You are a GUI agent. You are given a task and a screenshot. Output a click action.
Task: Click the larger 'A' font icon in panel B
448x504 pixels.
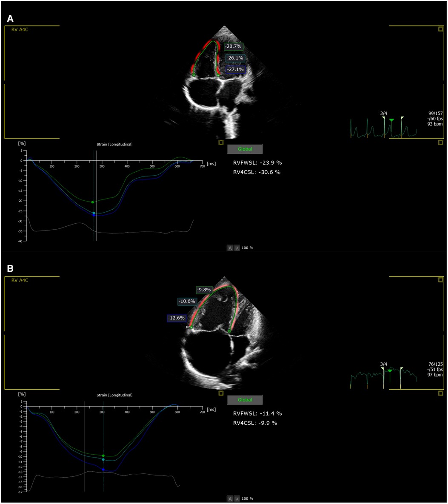(230, 499)
